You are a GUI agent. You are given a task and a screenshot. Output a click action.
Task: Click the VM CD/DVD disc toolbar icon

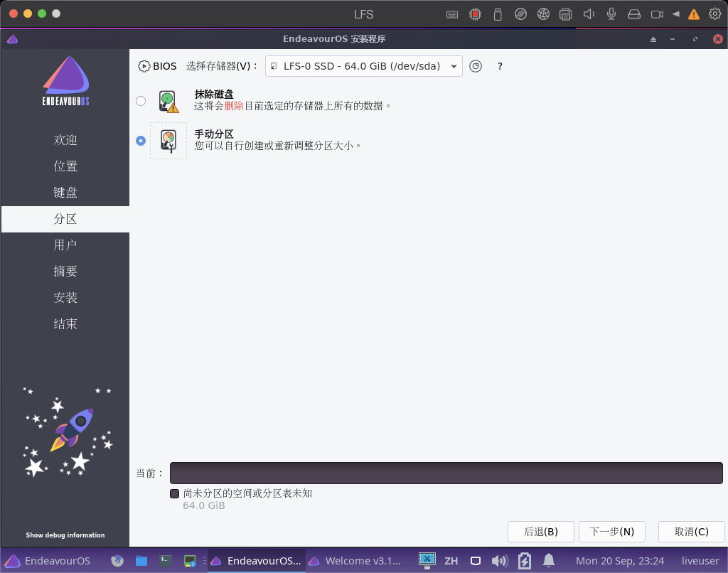tap(520, 14)
